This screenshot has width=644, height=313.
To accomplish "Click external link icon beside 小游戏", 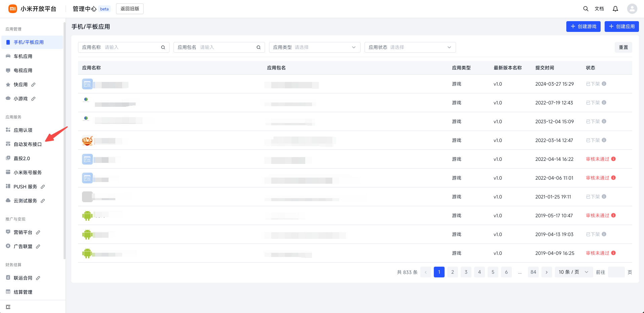I will [x=33, y=99].
